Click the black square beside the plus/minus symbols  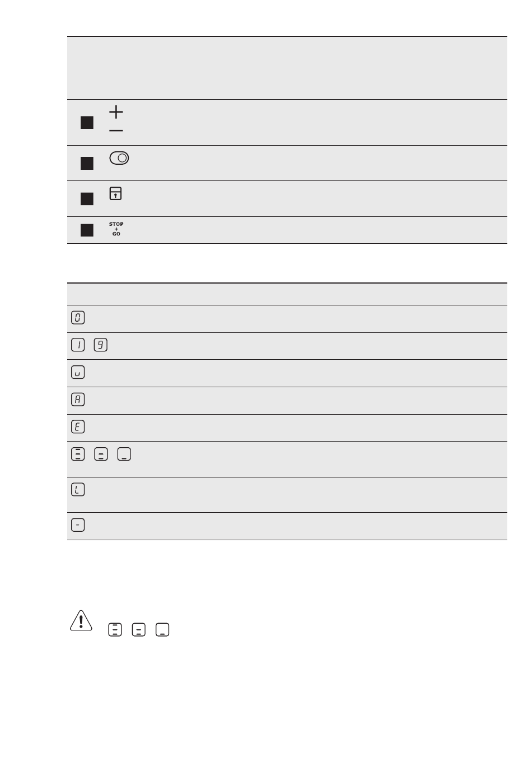87,123
